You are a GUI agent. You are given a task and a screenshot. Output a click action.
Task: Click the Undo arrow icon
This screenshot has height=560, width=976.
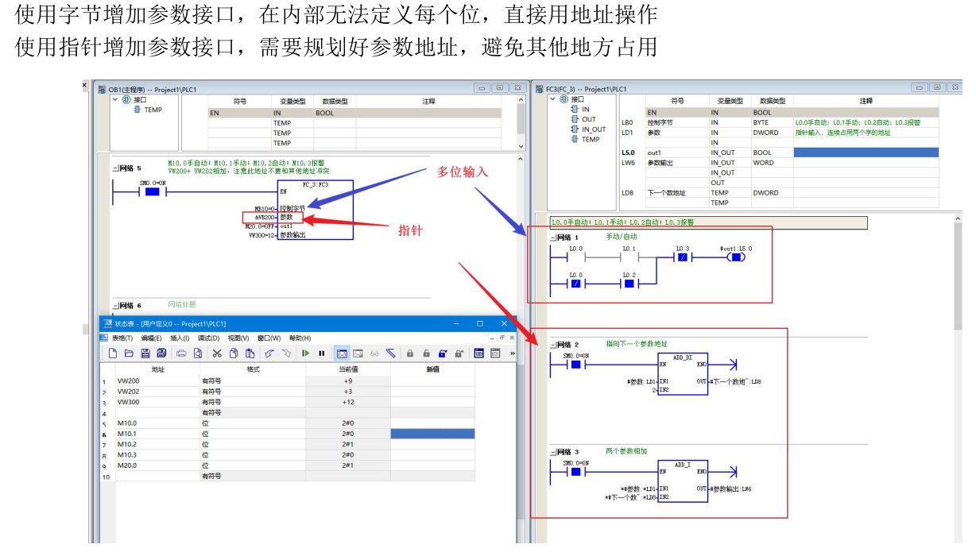pos(269,353)
